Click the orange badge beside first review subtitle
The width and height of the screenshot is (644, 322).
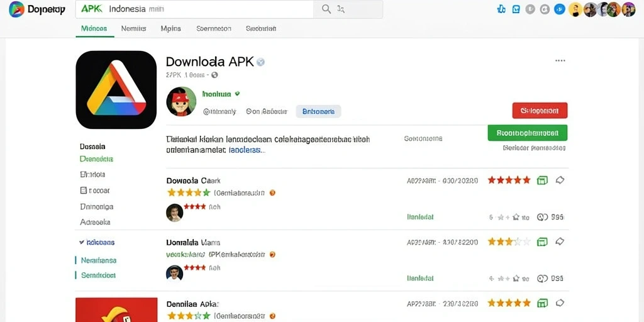(272, 192)
